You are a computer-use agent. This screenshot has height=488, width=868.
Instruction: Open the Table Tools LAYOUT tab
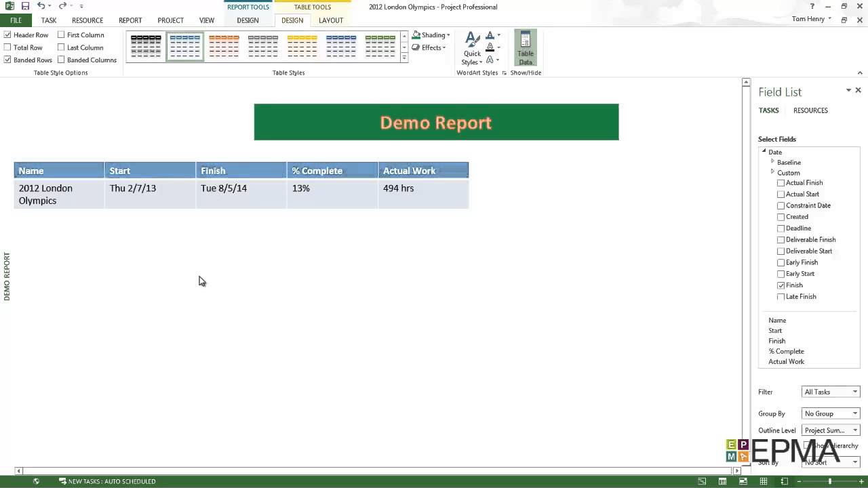[331, 20]
